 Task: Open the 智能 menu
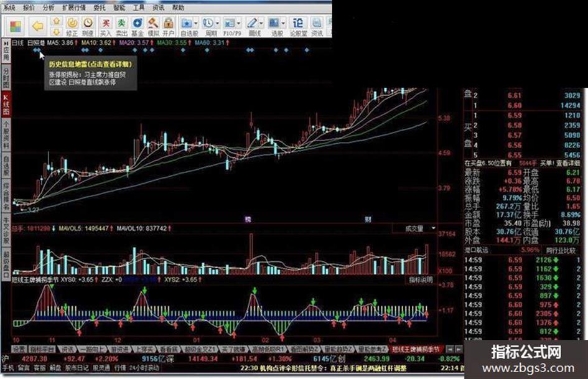coord(119,7)
